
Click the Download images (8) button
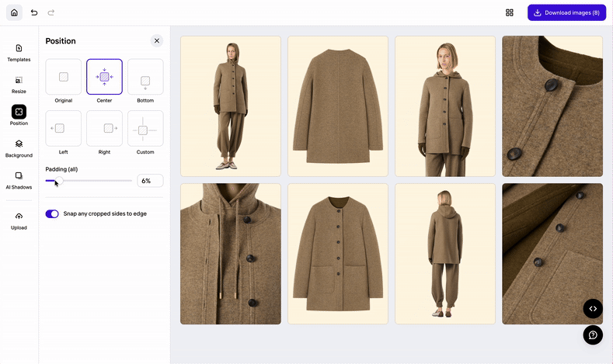(566, 12)
